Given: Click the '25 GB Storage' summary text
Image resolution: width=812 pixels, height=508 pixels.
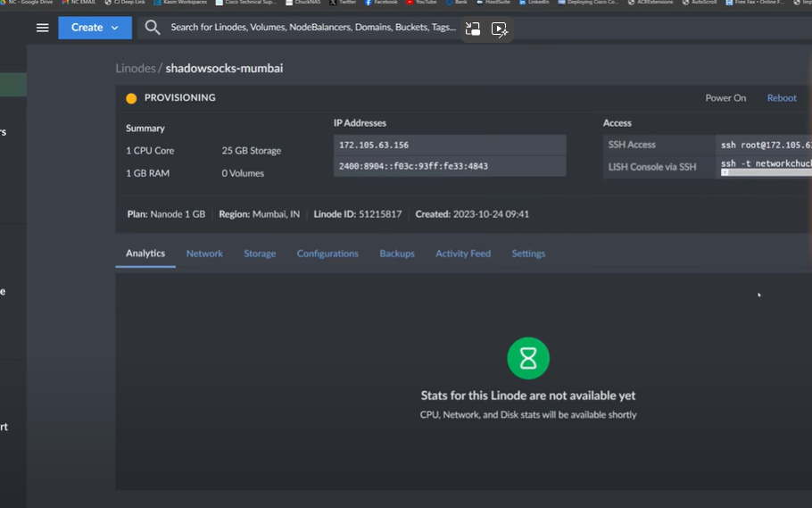Looking at the screenshot, I should [x=252, y=151].
